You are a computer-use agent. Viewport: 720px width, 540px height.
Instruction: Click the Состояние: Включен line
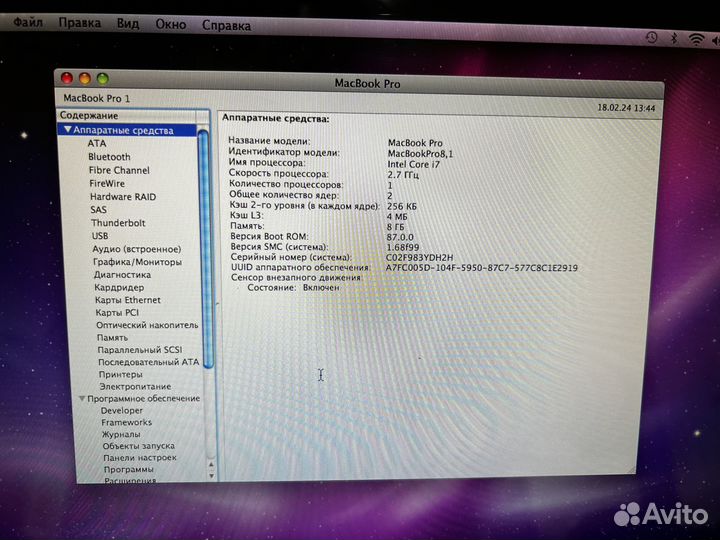pos(293,287)
